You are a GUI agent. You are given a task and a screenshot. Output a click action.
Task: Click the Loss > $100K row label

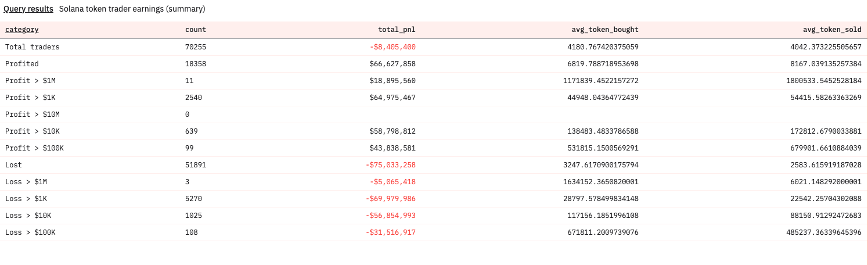(x=30, y=232)
